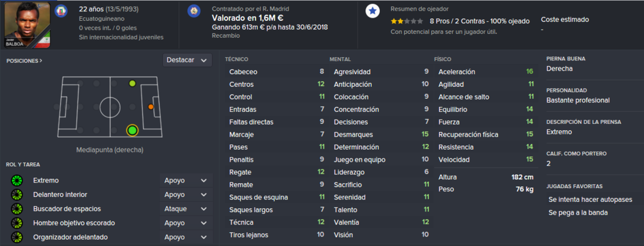Viewport: 644px width, 246px height.
Task: Click the Organizador adelantado role icon
Action: [x=17, y=237]
